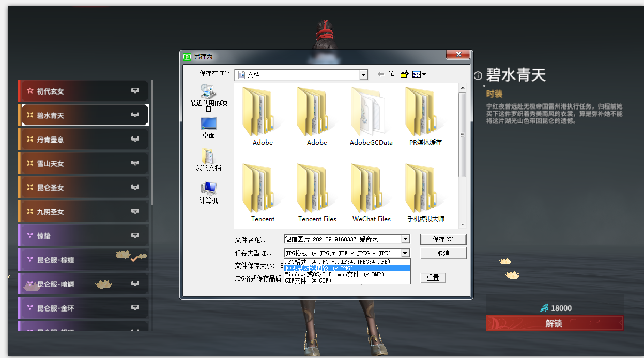Select the Tencent folder
Viewport: 644px width, 358px height.
pos(263,193)
